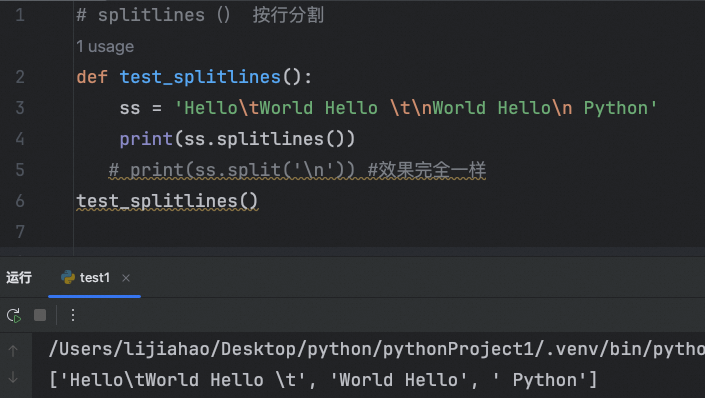Click the '1 usage' inlay hint
Image resolution: width=705 pixels, height=398 pixels.
click(105, 46)
